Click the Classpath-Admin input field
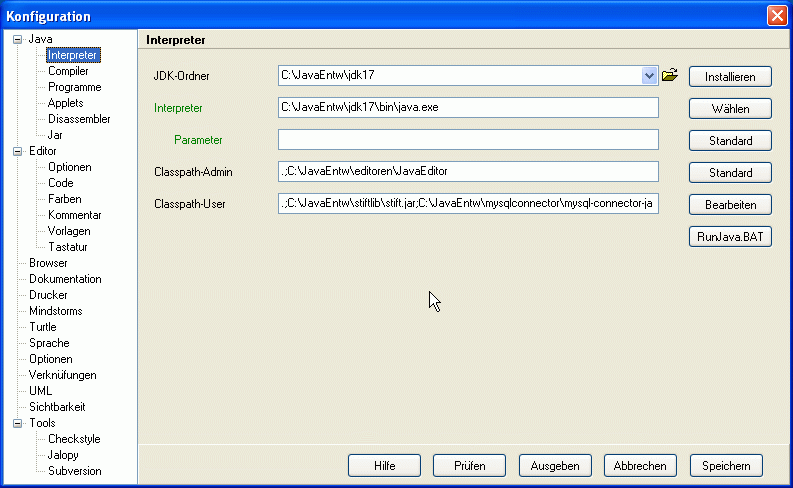The image size is (793, 488). (x=467, y=172)
